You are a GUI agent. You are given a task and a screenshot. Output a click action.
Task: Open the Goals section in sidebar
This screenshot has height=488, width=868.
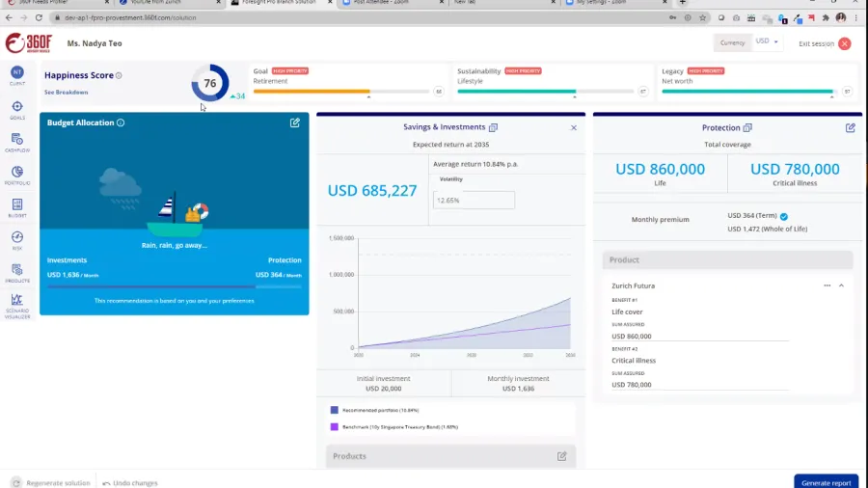coord(17,108)
